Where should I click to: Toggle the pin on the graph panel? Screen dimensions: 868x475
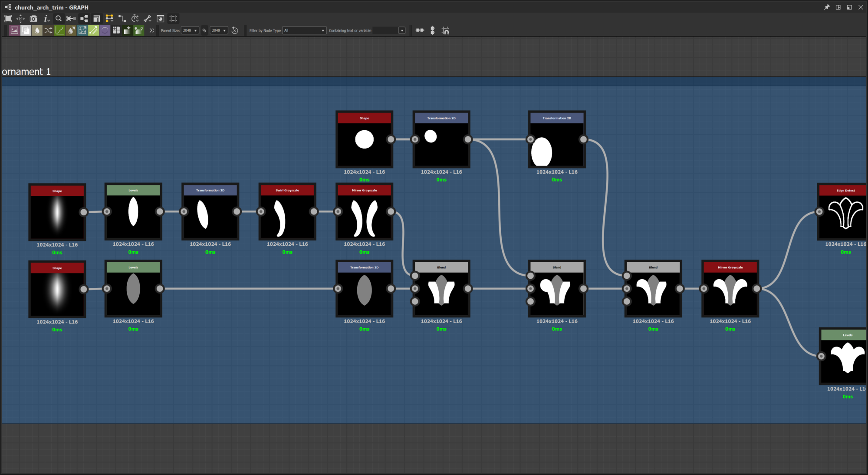point(827,7)
